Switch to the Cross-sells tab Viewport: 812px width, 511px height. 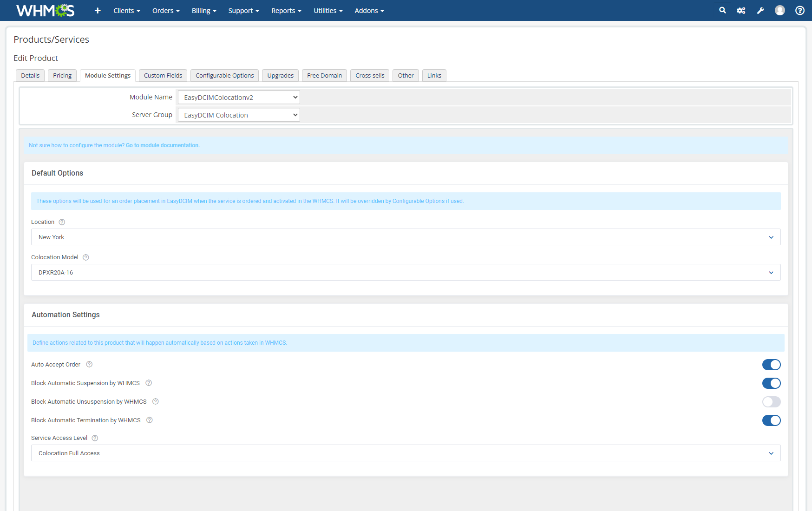(370, 75)
